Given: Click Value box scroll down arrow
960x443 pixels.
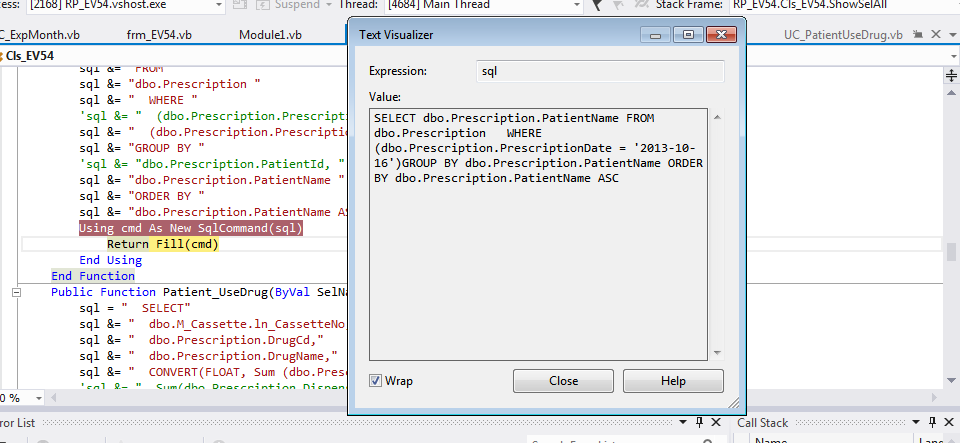Looking at the screenshot, I should coord(716,352).
